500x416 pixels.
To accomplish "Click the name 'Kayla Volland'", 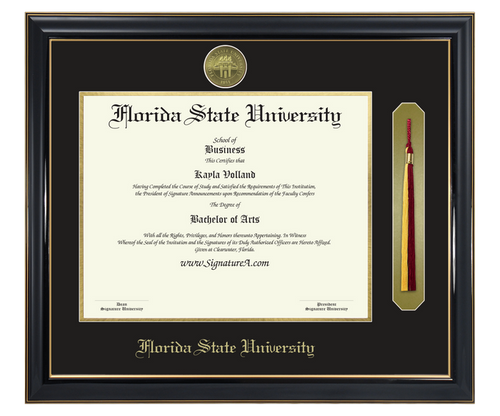I will [225, 174].
